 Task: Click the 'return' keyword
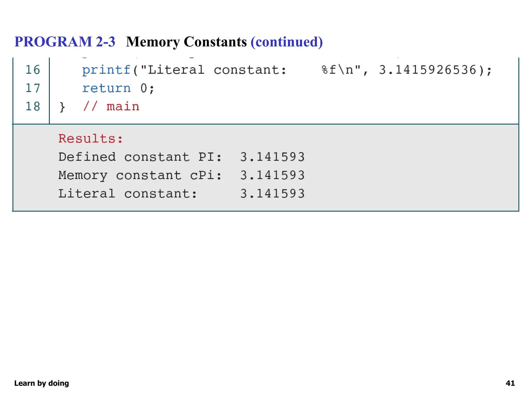[x=107, y=88]
